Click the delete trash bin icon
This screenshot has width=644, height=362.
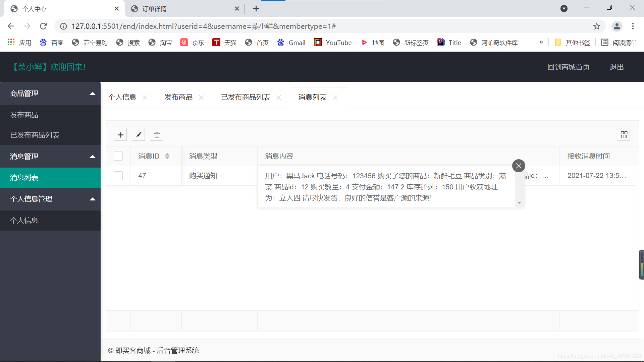pyautogui.click(x=156, y=135)
